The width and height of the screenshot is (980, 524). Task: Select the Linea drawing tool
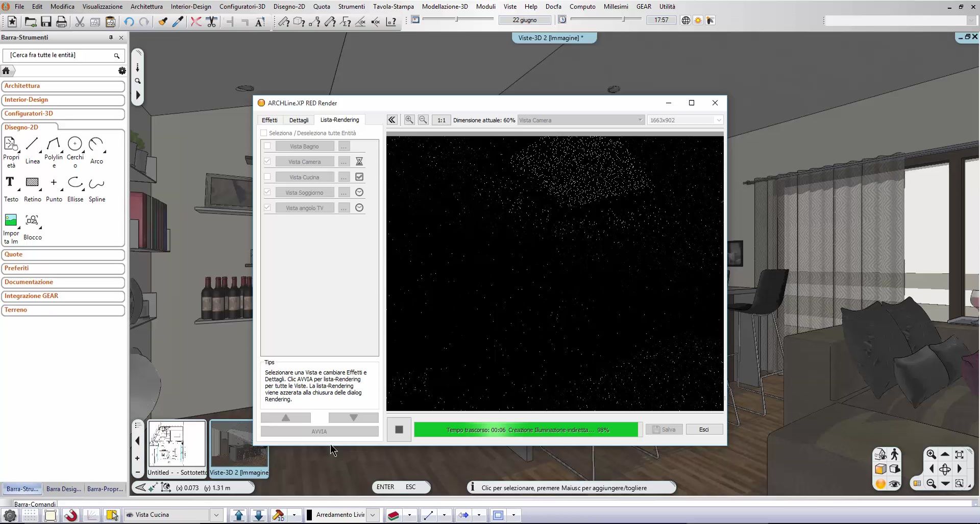(x=32, y=151)
